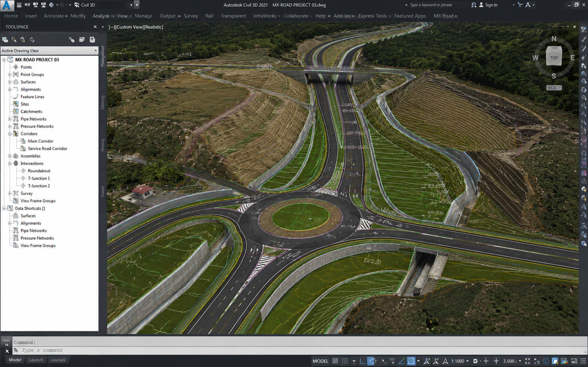Click the Corridors tree icon
588x367 pixels.
pos(16,134)
